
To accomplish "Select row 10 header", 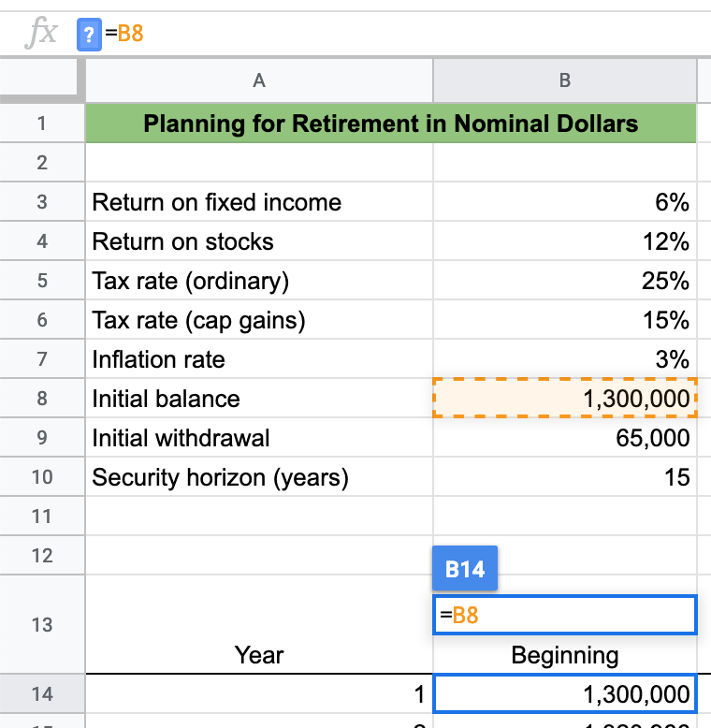I will coord(42,477).
